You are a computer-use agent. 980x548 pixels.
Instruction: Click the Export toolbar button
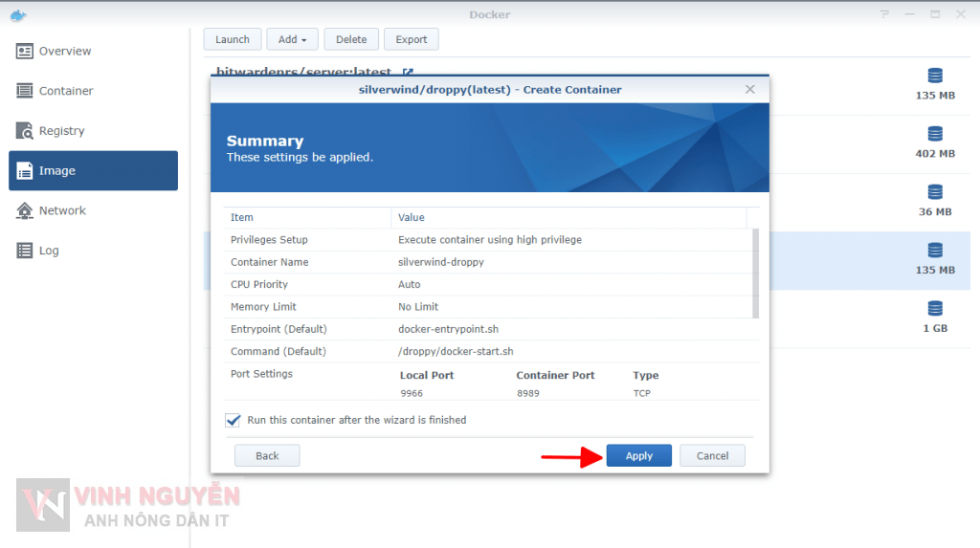coord(411,39)
